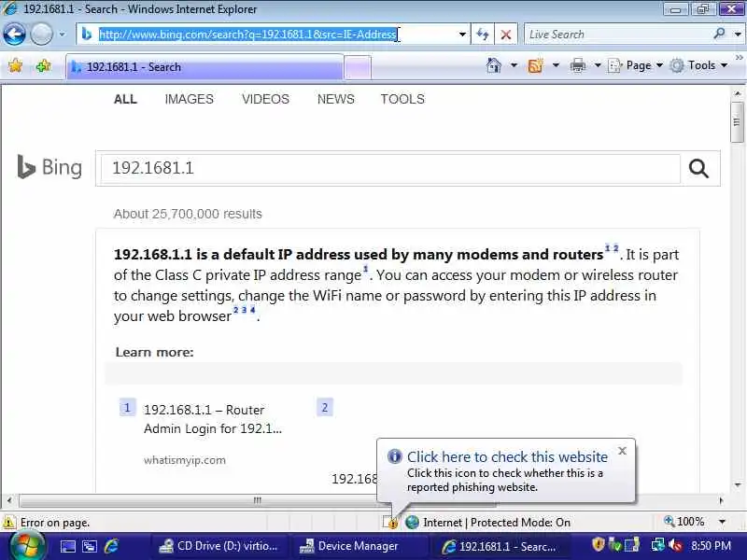Click the vertical scrollbar up arrow

[737, 93]
